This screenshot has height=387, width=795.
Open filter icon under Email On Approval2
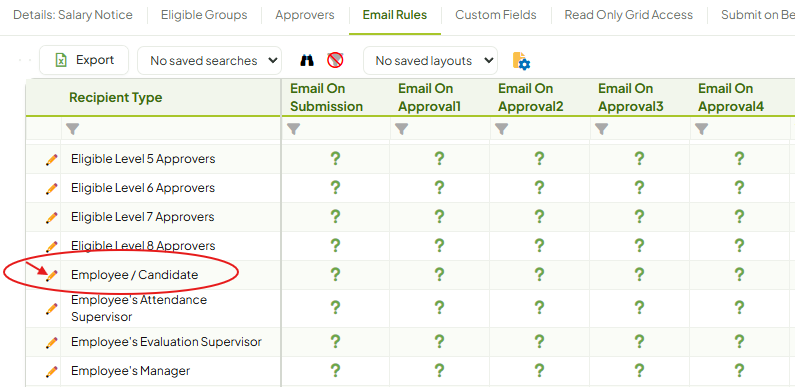pyautogui.click(x=501, y=129)
